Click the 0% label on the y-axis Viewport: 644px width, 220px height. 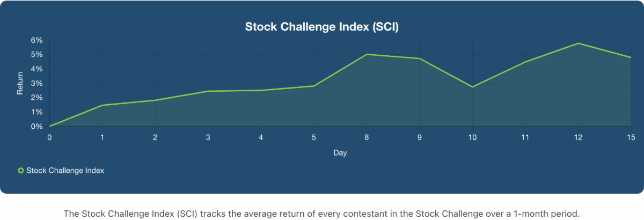pos(36,127)
